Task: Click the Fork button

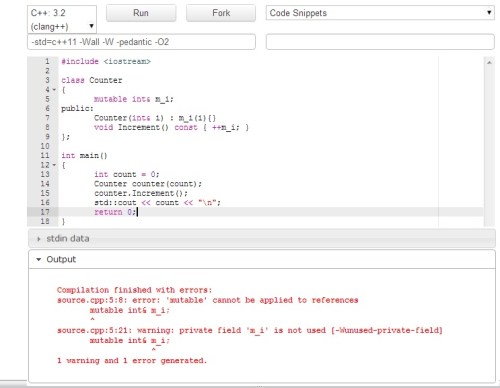Action: pos(221,13)
